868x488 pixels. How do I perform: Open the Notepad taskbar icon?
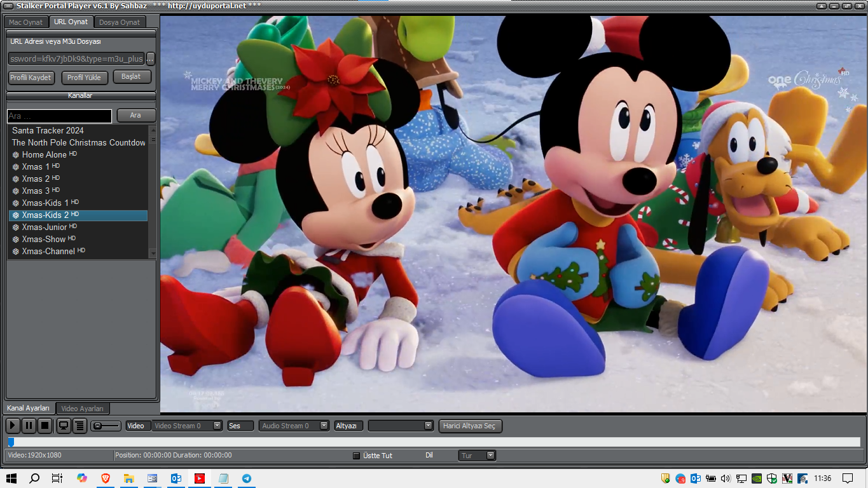coord(223,478)
